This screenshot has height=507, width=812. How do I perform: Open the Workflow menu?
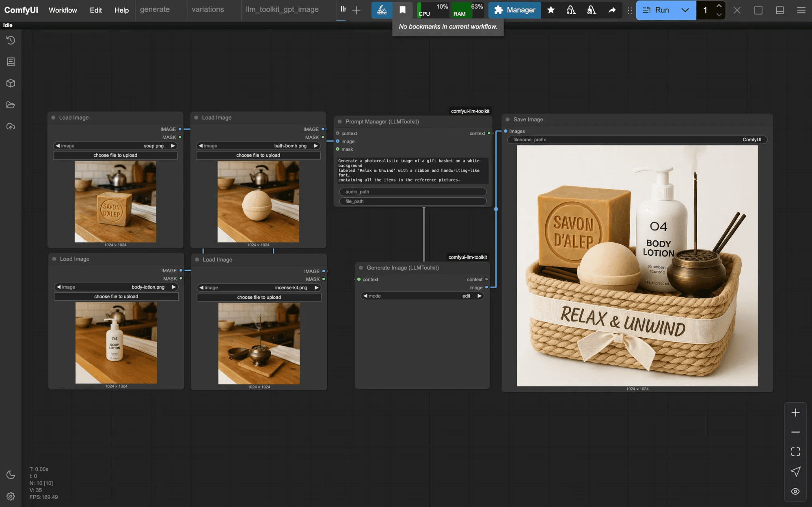pyautogui.click(x=63, y=10)
